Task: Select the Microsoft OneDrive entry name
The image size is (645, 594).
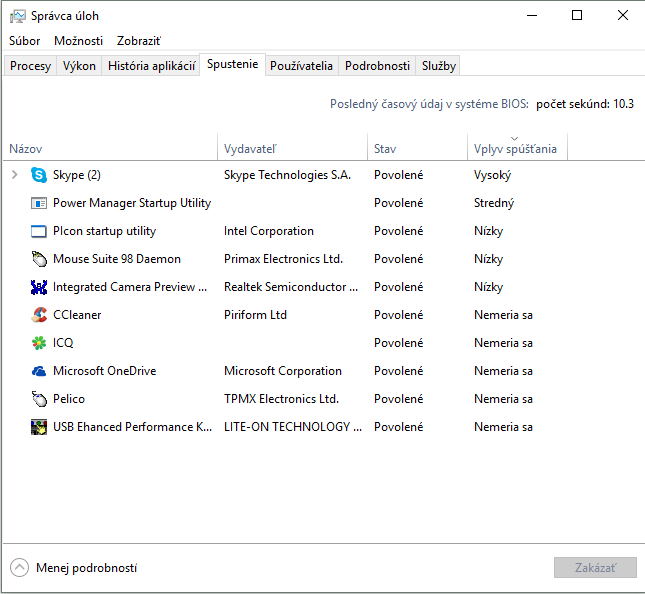Action: pos(104,371)
